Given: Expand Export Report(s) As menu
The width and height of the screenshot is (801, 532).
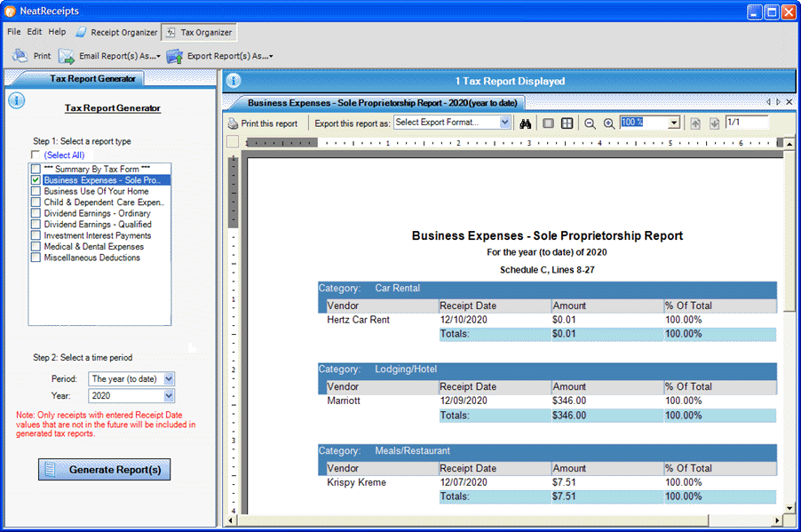Looking at the screenshot, I should click(271, 56).
